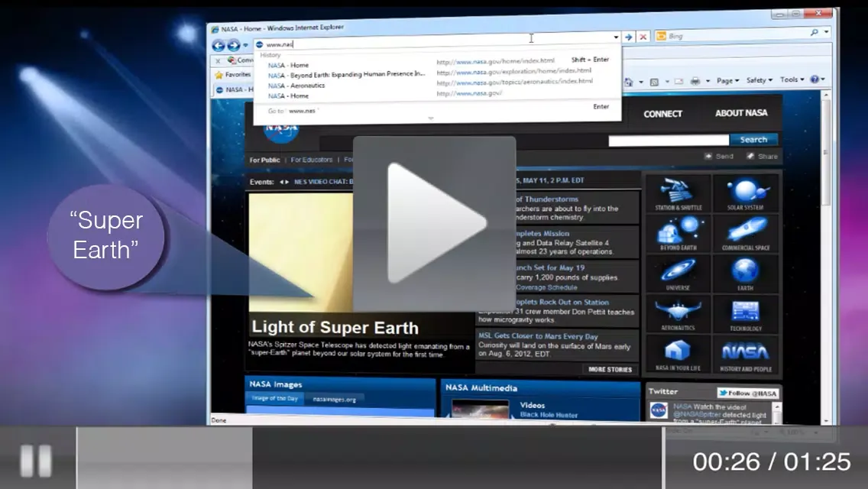Viewport: 868px width, 489px height.
Task: Open the Technology icon tile
Action: coord(746,315)
